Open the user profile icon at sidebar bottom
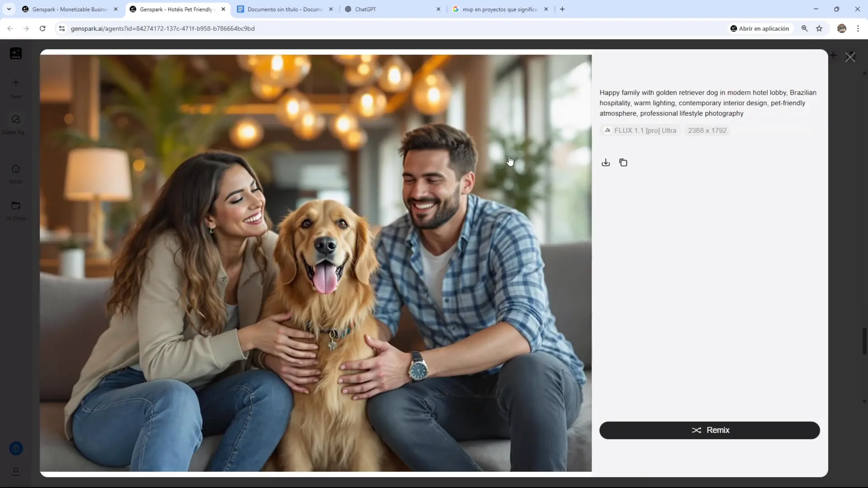 click(x=16, y=471)
